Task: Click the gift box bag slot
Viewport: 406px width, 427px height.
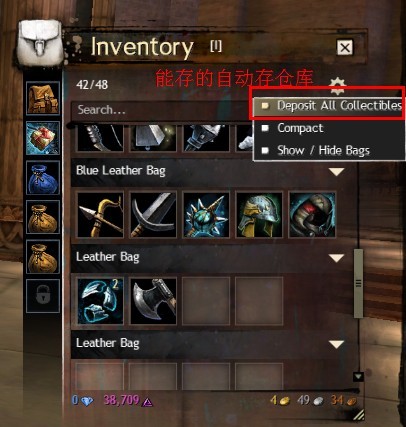Action: pyautogui.click(x=43, y=138)
